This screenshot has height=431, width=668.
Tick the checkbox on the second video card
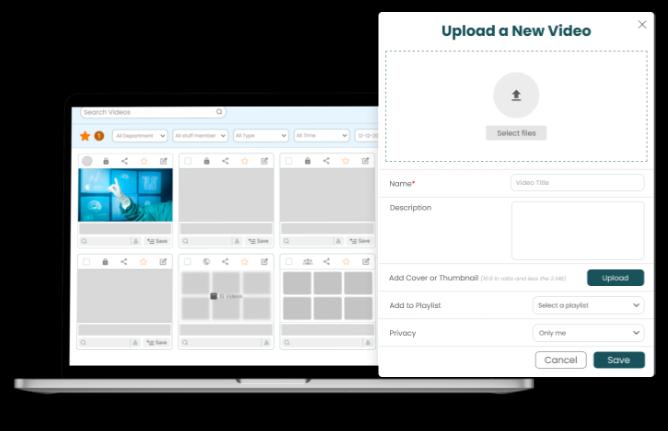click(x=188, y=161)
